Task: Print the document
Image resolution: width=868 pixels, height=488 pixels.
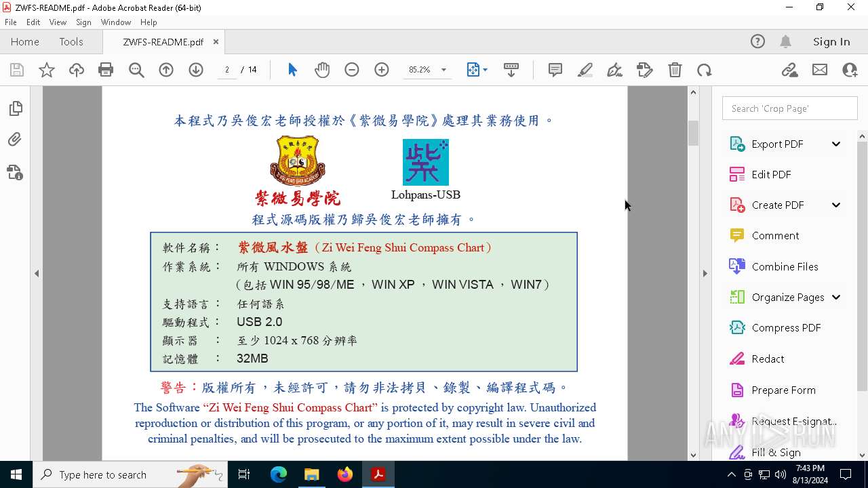Action: [106, 70]
